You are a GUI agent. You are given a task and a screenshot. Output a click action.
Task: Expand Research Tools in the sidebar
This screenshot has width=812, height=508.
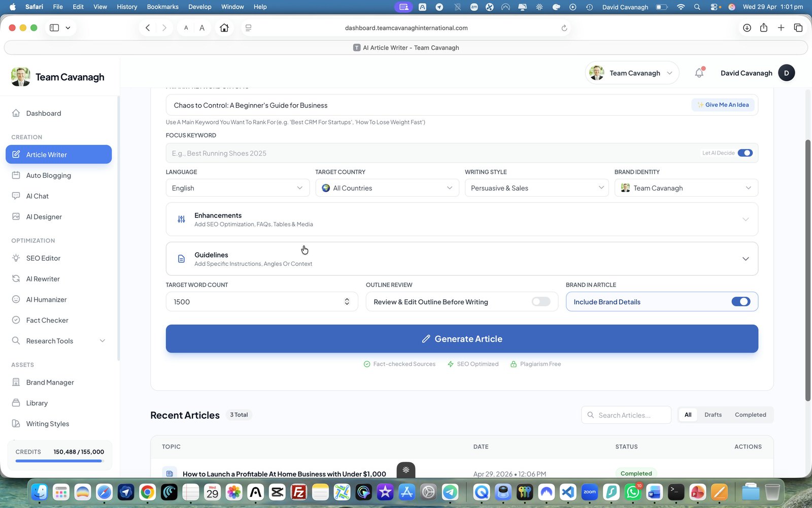click(x=58, y=341)
